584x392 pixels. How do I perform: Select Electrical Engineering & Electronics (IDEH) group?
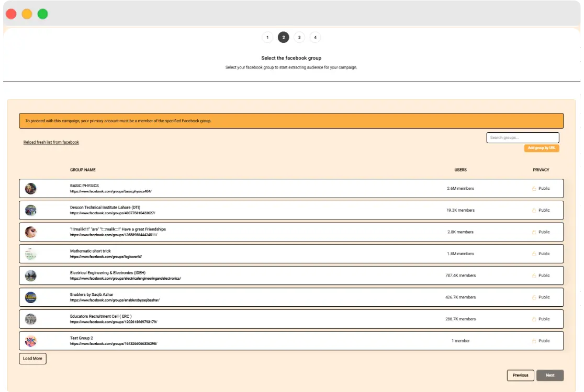click(x=108, y=273)
